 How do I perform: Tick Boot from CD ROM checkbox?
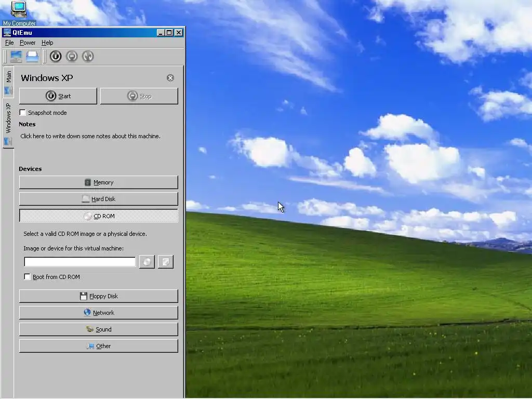27,277
